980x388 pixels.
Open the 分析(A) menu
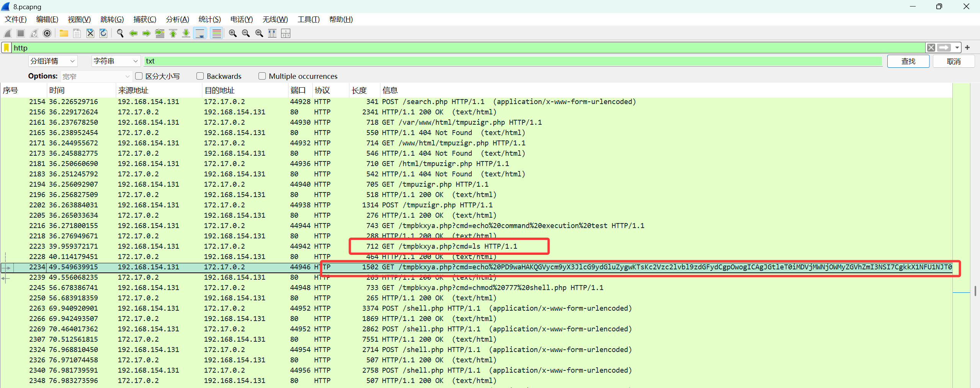(x=177, y=20)
